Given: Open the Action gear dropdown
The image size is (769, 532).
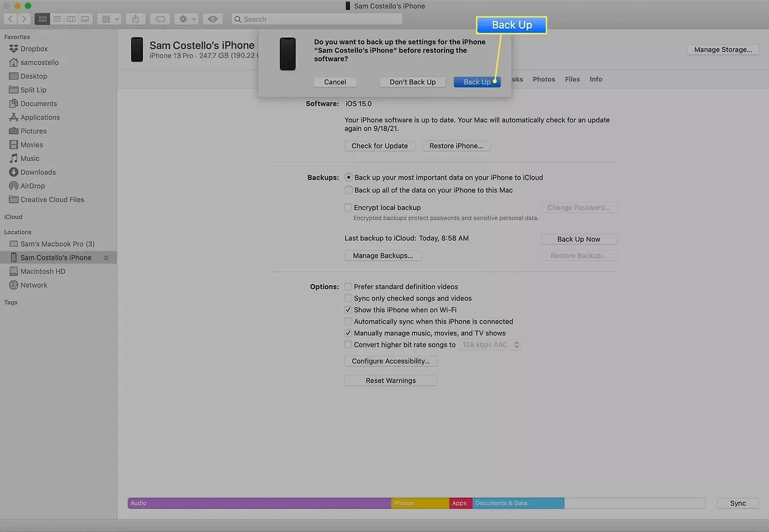Looking at the screenshot, I should (x=186, y=19).
